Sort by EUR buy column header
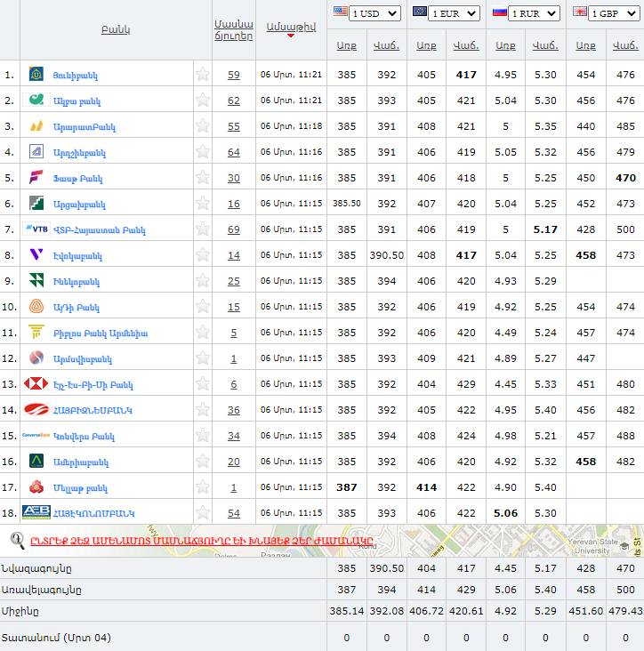Viewport: 644px width, 651px height. click(x=426, y=45)
